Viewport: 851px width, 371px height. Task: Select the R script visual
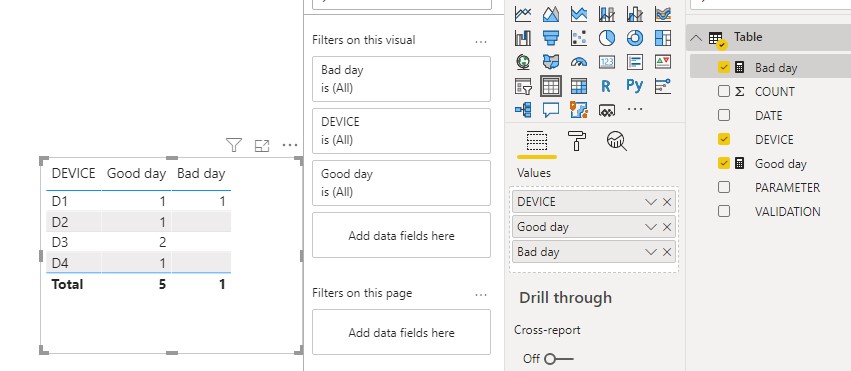[x=607, y=86]
